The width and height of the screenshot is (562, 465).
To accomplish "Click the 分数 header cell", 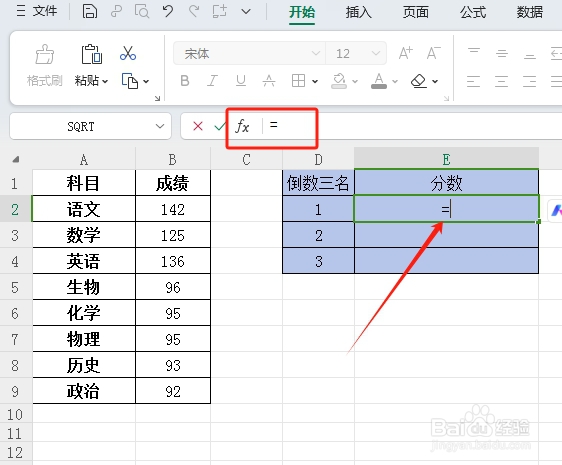I will (x=446, y=183).
